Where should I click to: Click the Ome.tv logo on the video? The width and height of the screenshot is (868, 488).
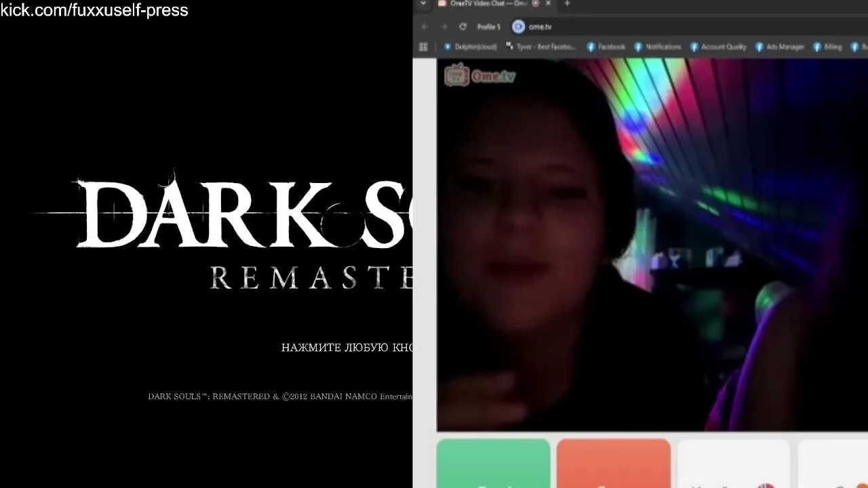[480, 75]
